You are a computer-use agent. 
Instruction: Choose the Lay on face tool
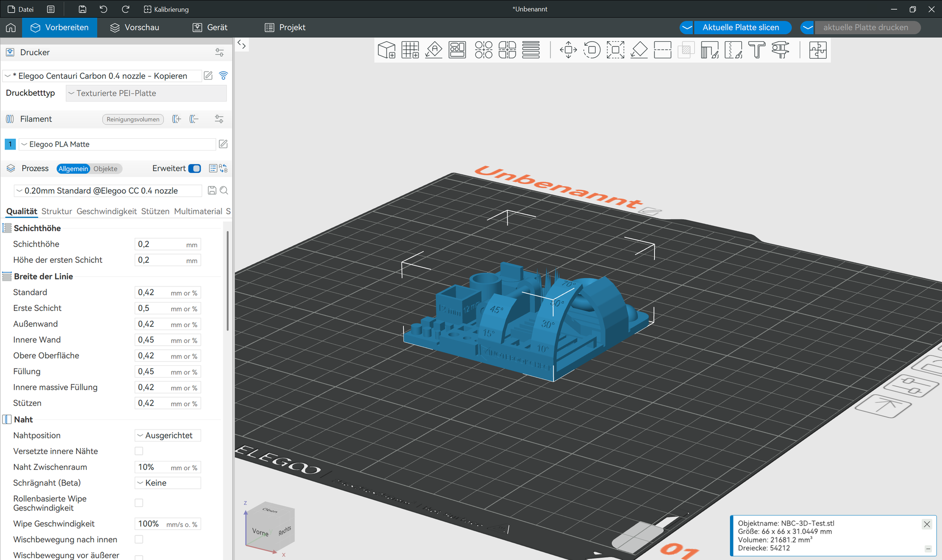[639, 50]
